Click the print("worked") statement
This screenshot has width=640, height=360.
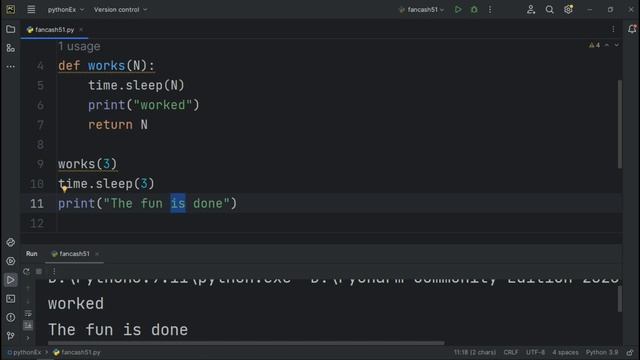tap(144, 105)
